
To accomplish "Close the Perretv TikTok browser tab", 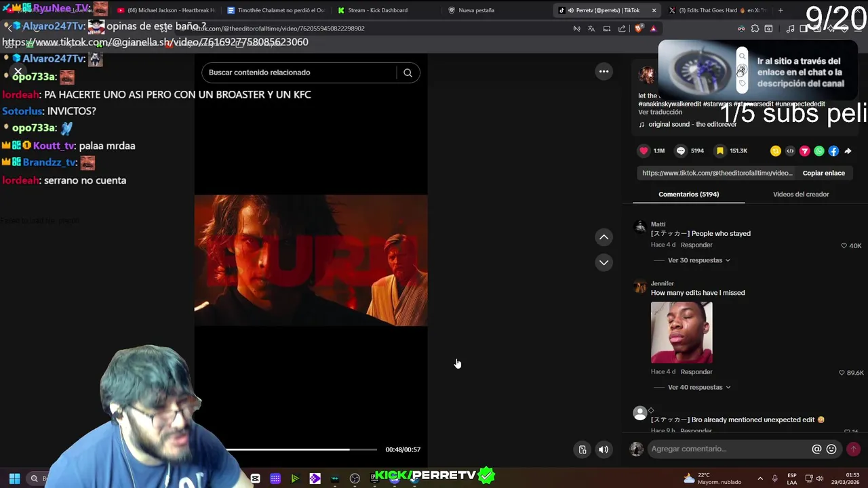I will (654, 10).
